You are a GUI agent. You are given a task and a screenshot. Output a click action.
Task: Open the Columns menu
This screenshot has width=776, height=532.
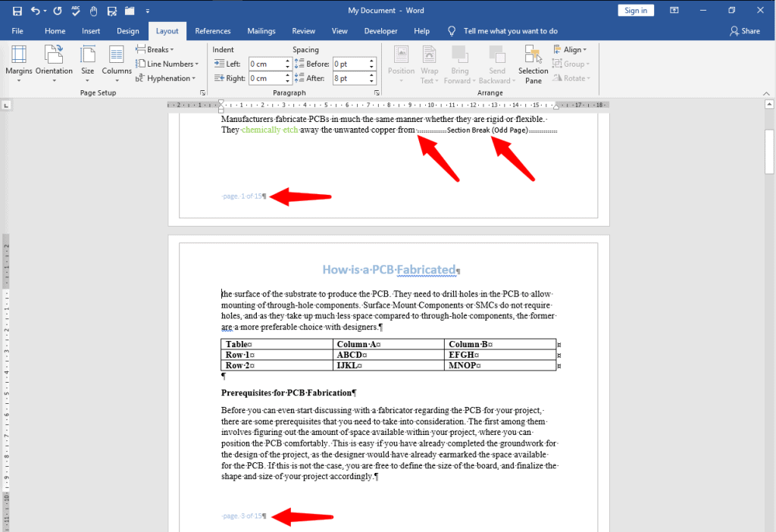pos(117,64)
